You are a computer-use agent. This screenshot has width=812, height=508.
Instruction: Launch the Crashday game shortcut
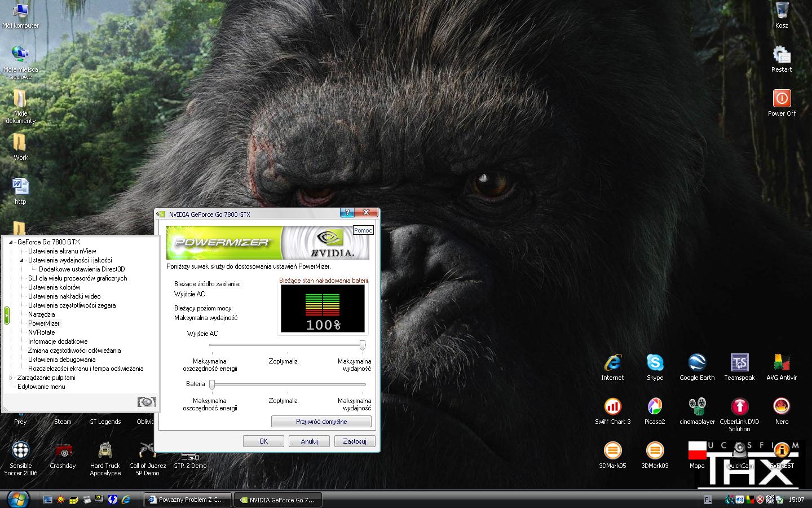63,455
